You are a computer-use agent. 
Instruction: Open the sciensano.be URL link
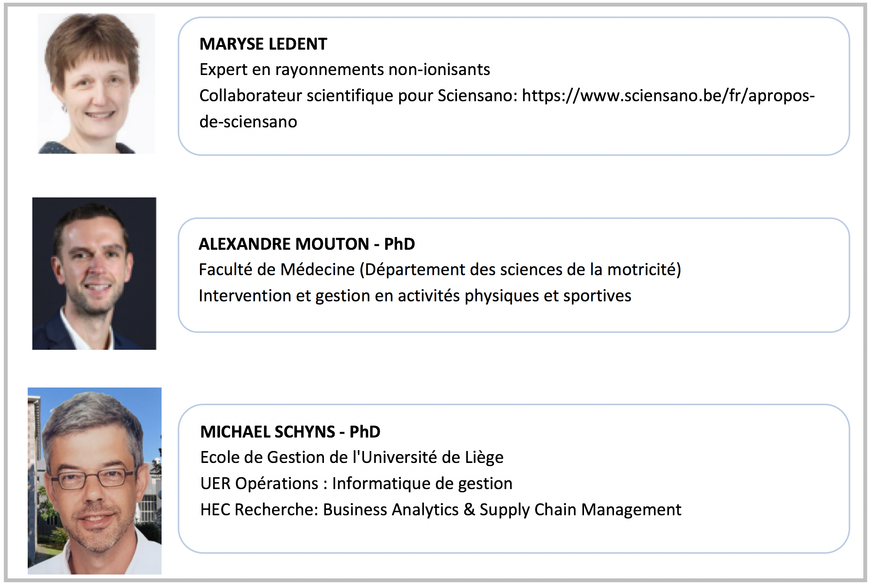[x=668, y=95]
